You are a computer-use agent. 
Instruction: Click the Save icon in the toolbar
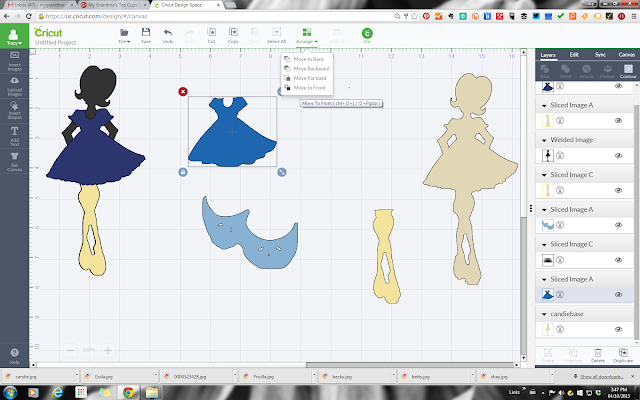[146, 32]
